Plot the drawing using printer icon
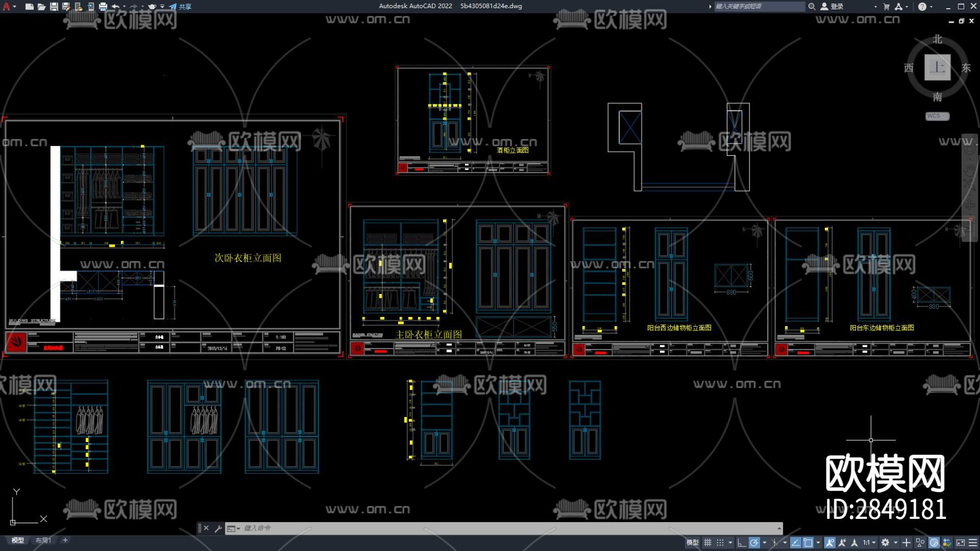This screenshot has height=551, width=980. (103, 7)
